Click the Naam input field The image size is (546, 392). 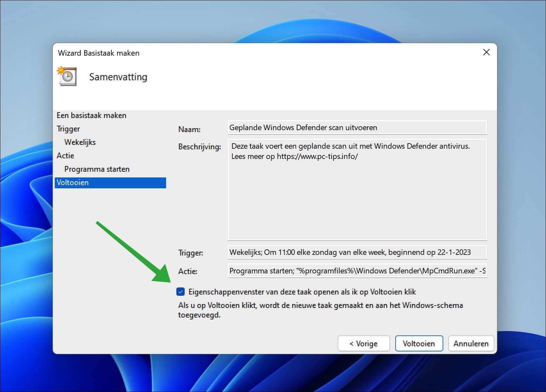point(357,127)
